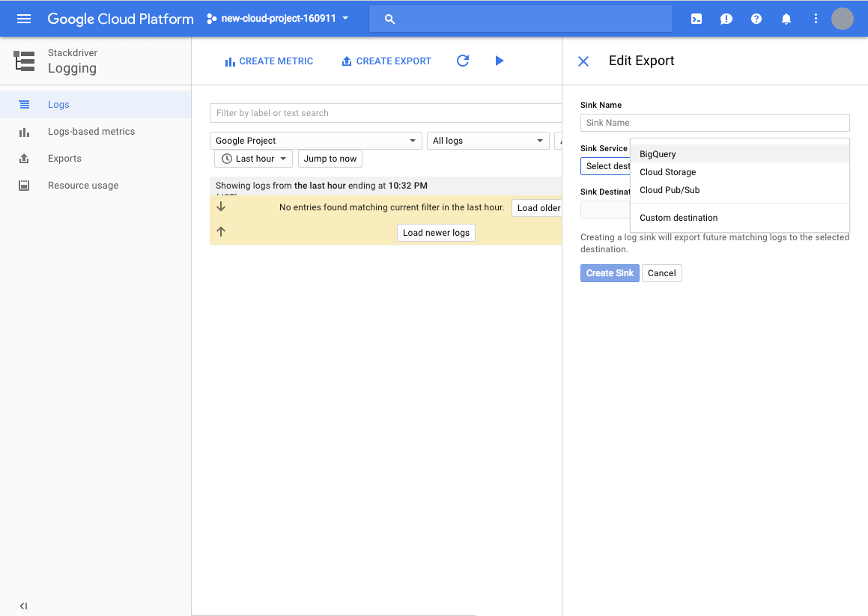
Task: Click Load older logs button
Action: (x=538, y=208)
